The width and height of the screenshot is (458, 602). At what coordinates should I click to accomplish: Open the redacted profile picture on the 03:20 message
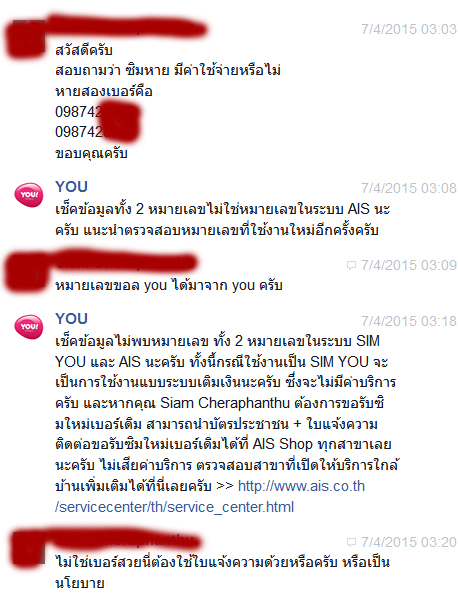coord(29,548)
